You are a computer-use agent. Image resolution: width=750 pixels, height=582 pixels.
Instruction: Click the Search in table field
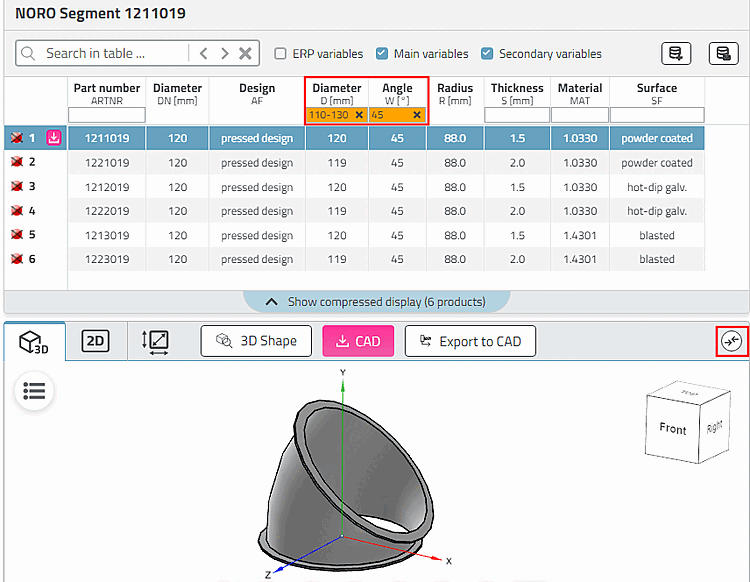point(115,53)
